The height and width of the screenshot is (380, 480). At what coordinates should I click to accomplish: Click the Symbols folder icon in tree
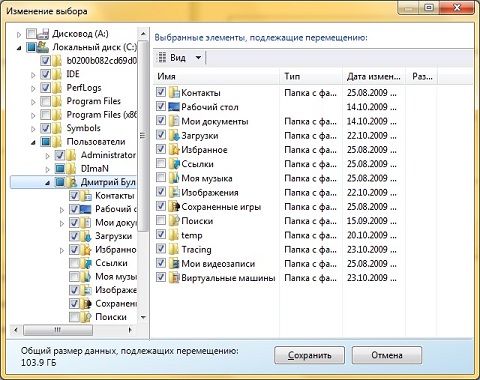tap(58, 128)
